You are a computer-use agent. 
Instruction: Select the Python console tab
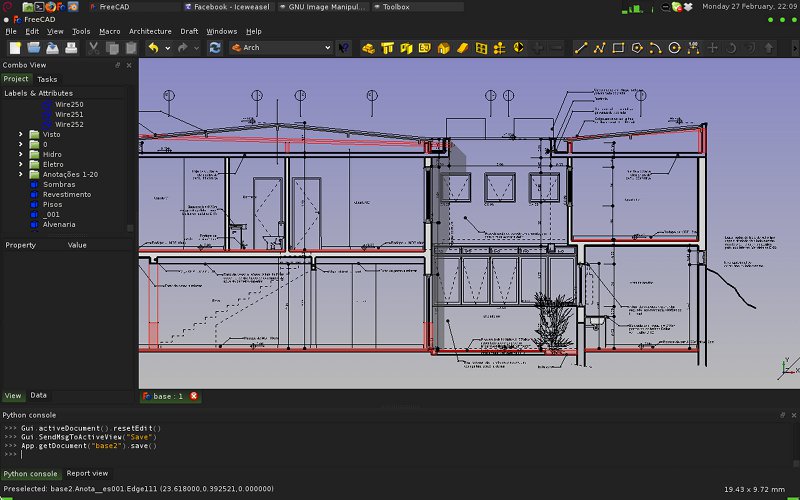click(31, 473)
